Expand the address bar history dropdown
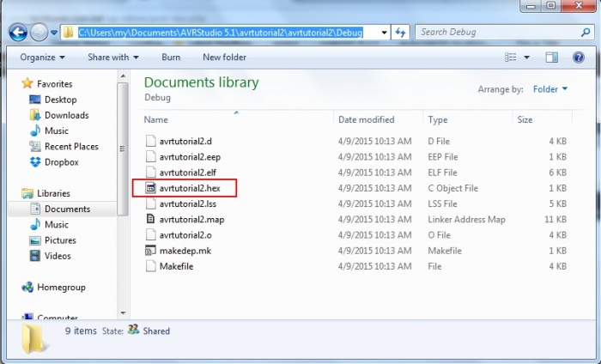The image size is (601, 364). pos(384,33)
